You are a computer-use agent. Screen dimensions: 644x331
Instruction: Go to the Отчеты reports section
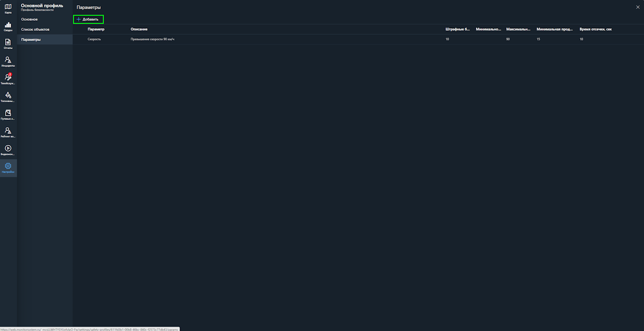click(x=8, y=43)
